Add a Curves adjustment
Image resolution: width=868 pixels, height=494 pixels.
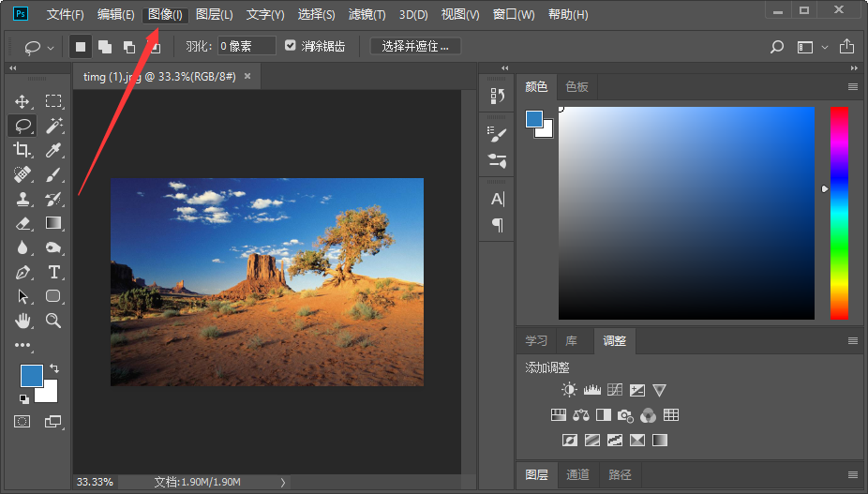pyautogui.click(x=615, y=390)
